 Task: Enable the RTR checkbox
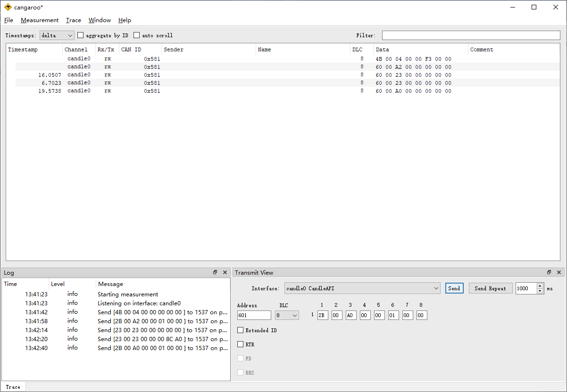pyautogui.click(x=246, y=344)
